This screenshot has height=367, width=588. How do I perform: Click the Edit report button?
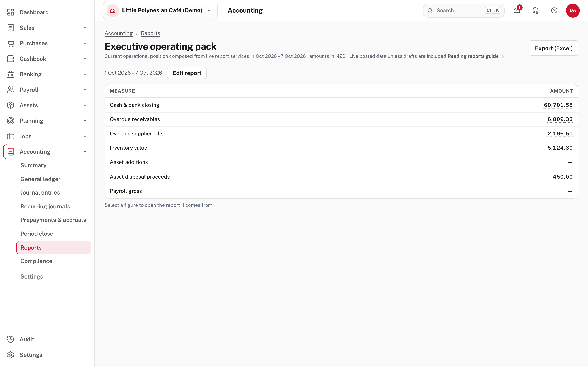[187, 73]
